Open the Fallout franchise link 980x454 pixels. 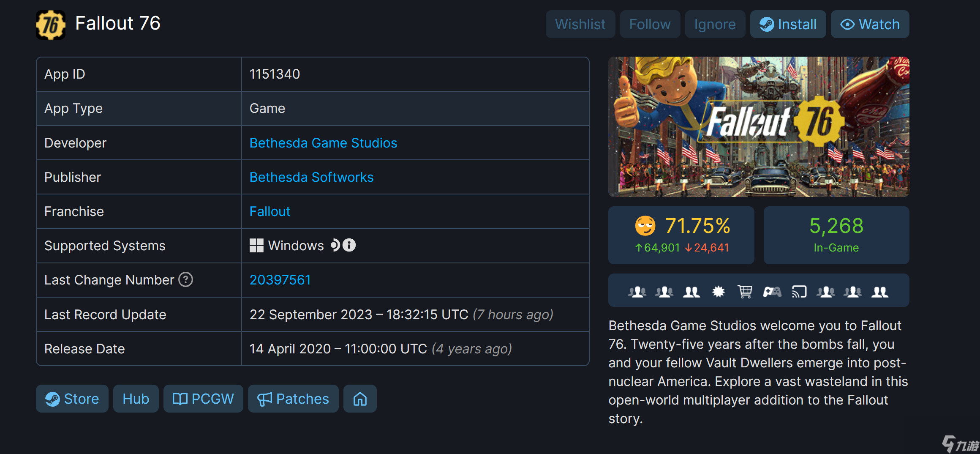270,211
